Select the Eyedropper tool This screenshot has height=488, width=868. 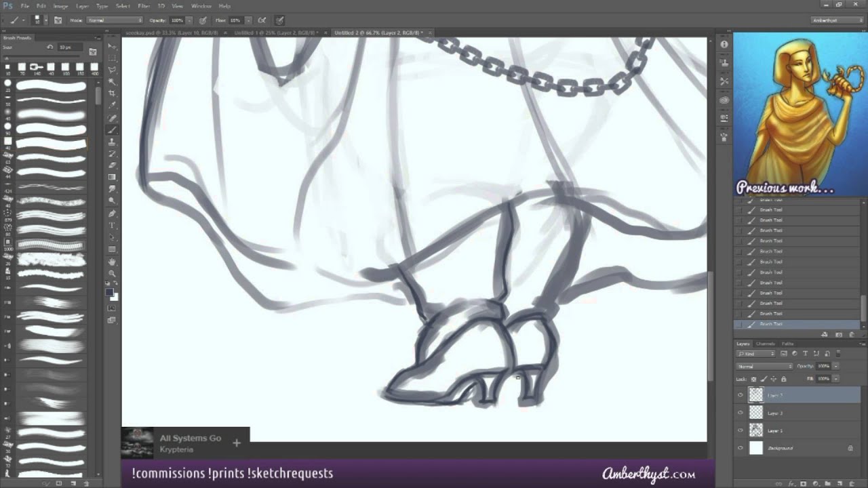[112, 104]
